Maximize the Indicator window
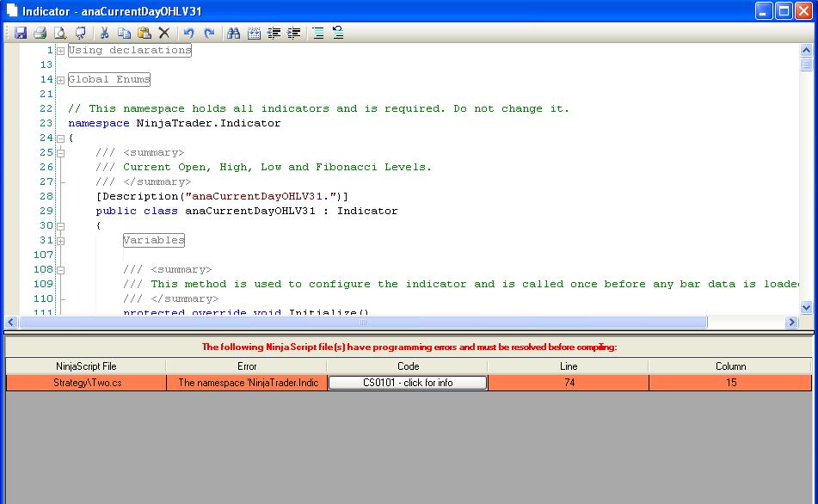Screen dimensions: 818x504 (784, 11)
